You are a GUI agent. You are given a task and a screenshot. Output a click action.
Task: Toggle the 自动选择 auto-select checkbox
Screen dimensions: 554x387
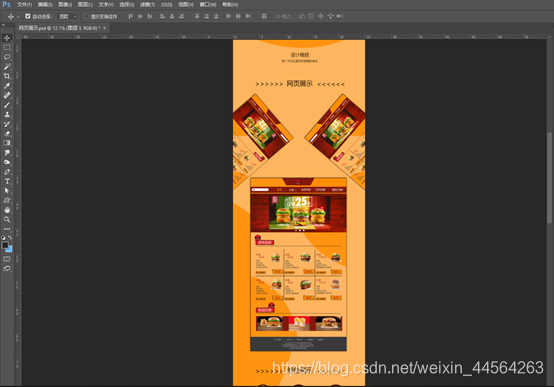[x=28, y=16]
